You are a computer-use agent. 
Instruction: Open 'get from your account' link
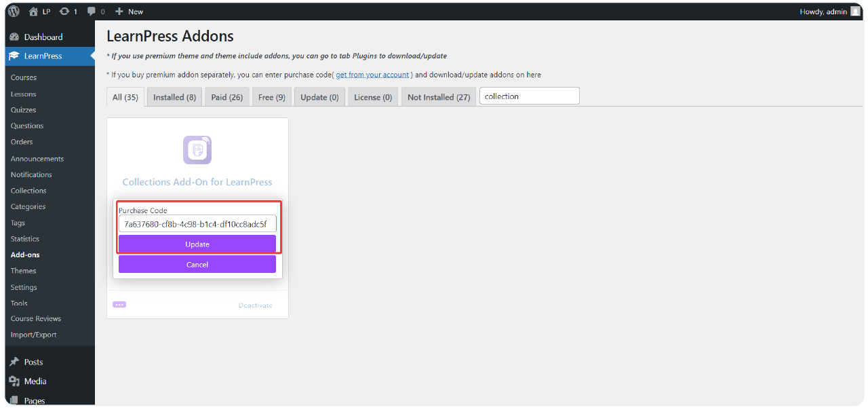click(x=372, y=75)
